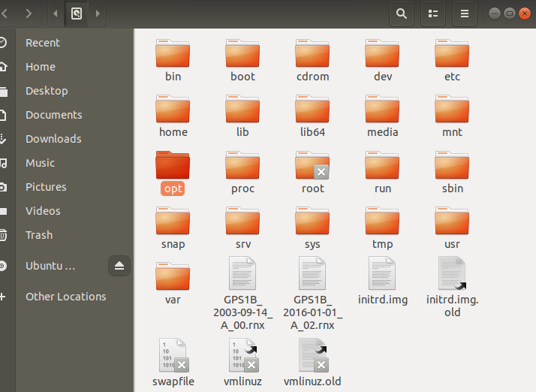This screenshot has width=536, height=392.
Task: Open Music in the sidebar
Action: tap(67, 163)
